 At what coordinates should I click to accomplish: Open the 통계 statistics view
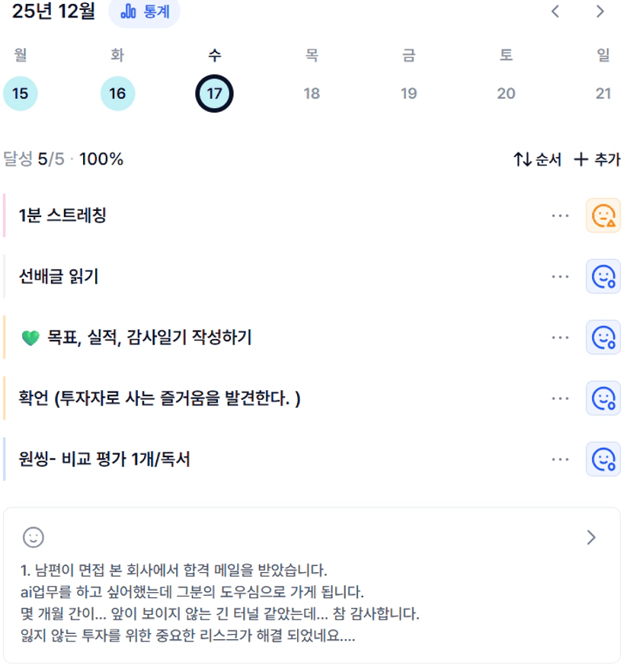click(145, 12)
